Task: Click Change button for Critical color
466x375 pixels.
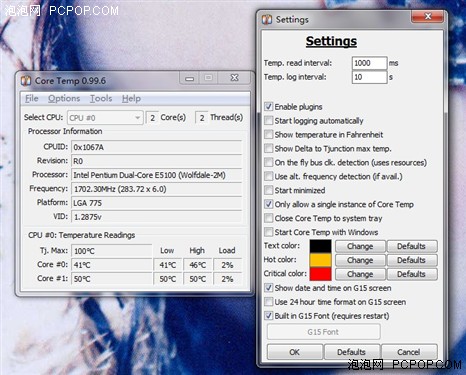Action: (x=360, y=274)
